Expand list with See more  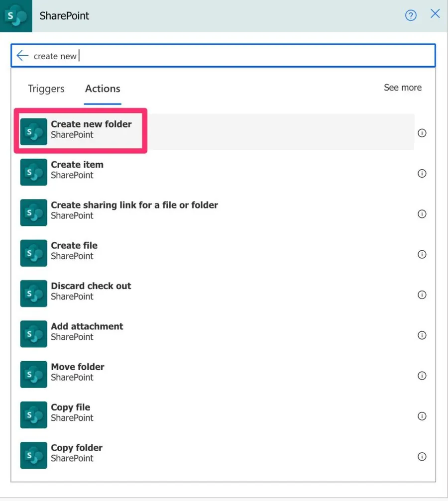click(402, 88)
